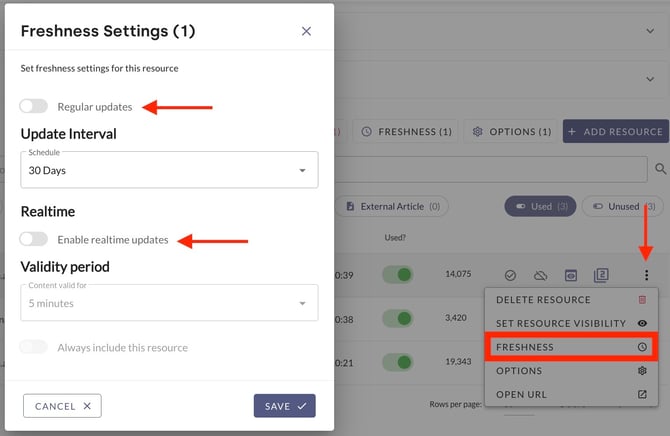The width and height of the screenshot is (670, 436).
Task: Close the Freshness Settings dialog
Action: 306,31
